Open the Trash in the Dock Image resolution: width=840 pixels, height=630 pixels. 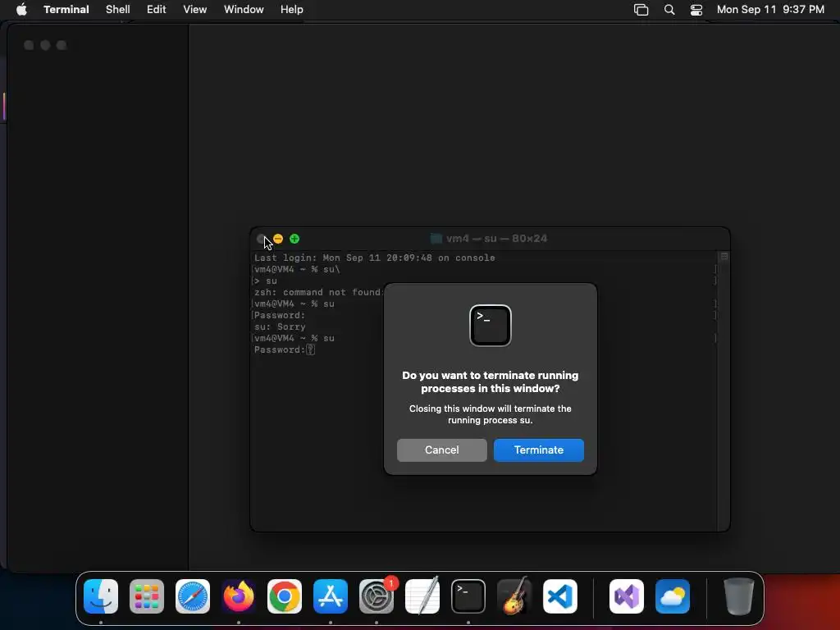pos(739,596)
